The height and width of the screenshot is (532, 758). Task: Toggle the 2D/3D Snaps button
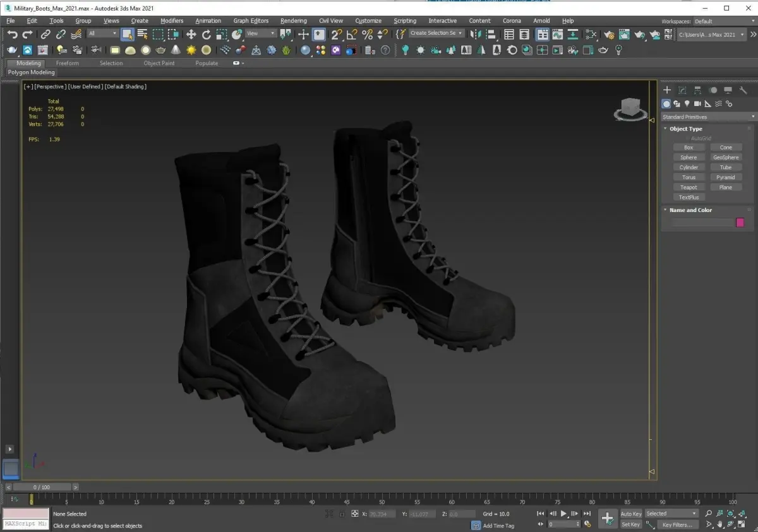point(337,34)
